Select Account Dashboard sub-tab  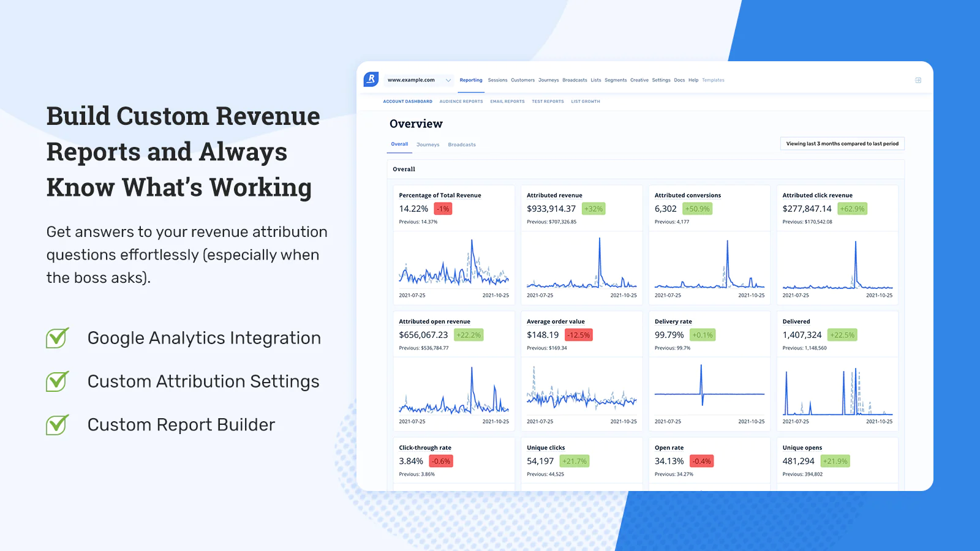point(407,102)
